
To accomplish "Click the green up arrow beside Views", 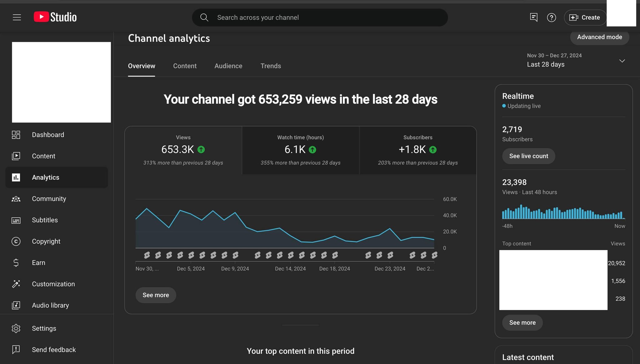I will pos(201,150).
